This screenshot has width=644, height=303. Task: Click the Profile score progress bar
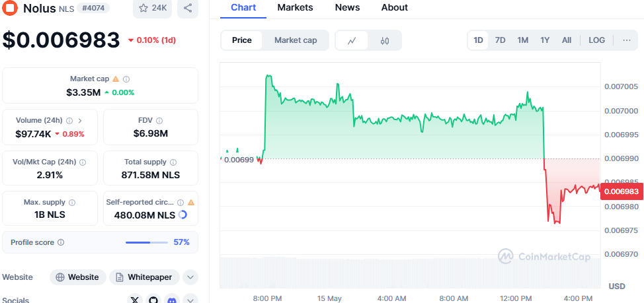(146, 242)
